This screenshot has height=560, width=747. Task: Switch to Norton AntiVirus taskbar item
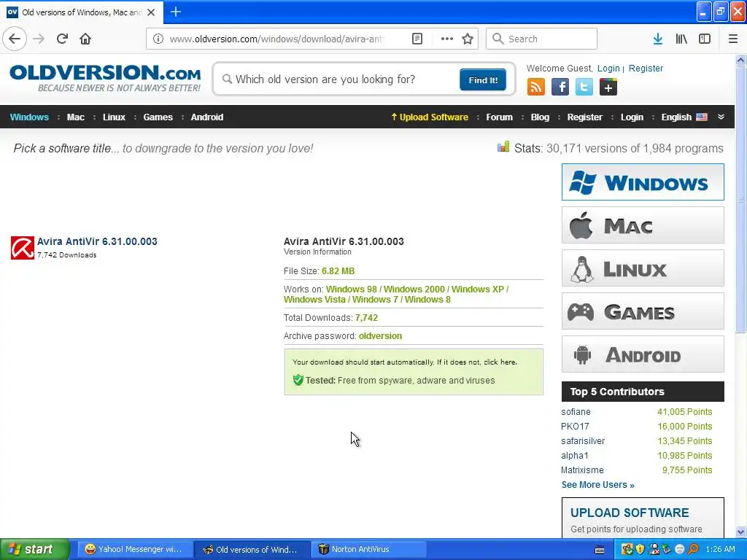(x=370, y=549)
